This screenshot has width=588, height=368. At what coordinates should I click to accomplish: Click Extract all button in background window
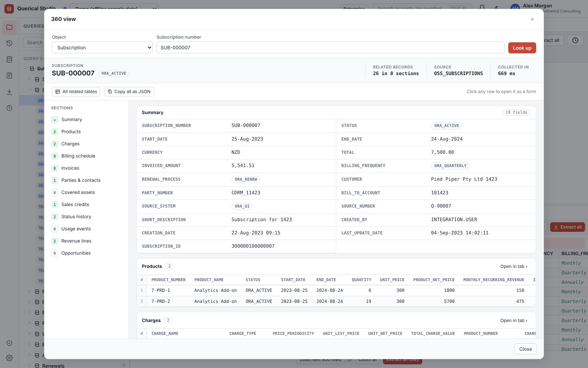(x=567, y=227)
